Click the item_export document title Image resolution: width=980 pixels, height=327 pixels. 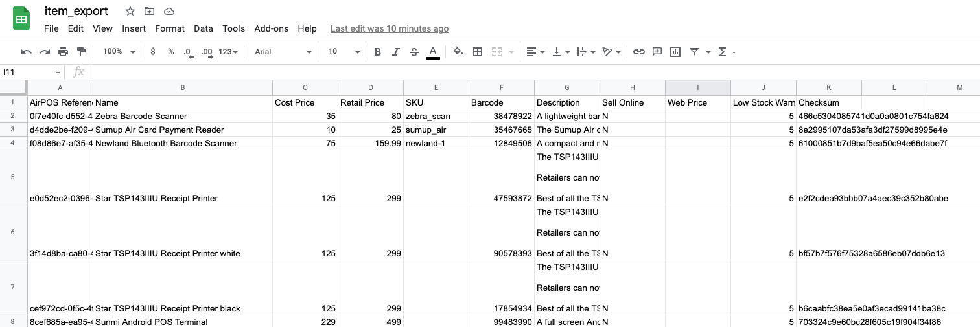tap(76, 11)
